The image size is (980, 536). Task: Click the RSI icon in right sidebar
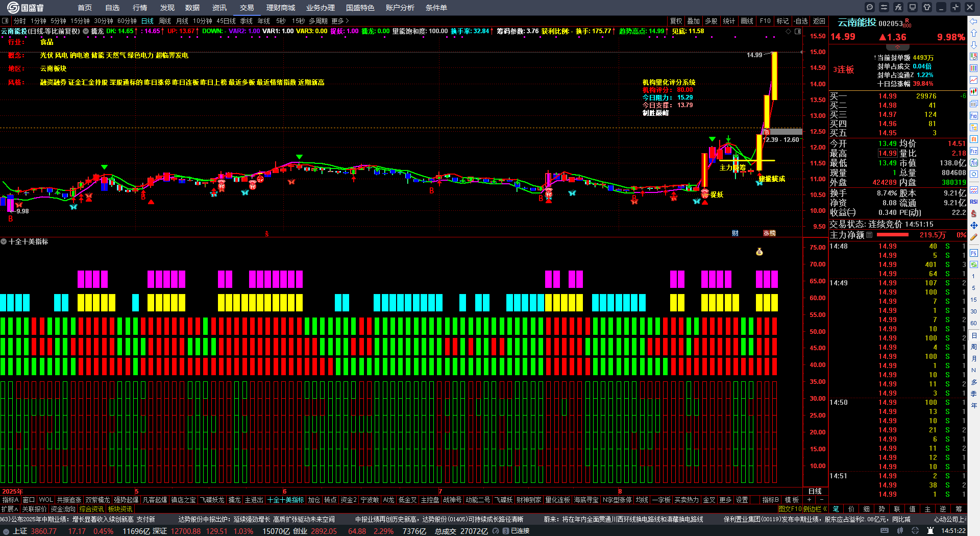(974, 202)
